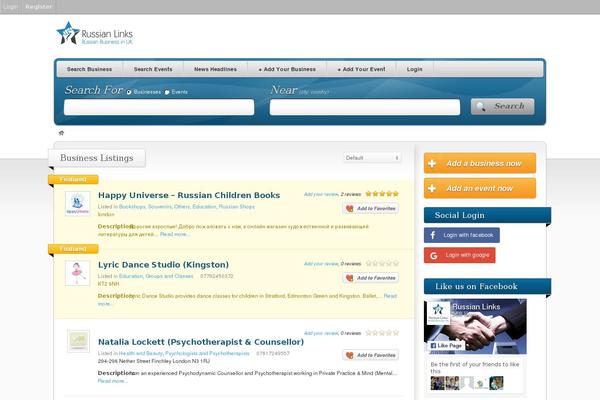
Task: Click Health and Beauty category link
Action: 140,353
